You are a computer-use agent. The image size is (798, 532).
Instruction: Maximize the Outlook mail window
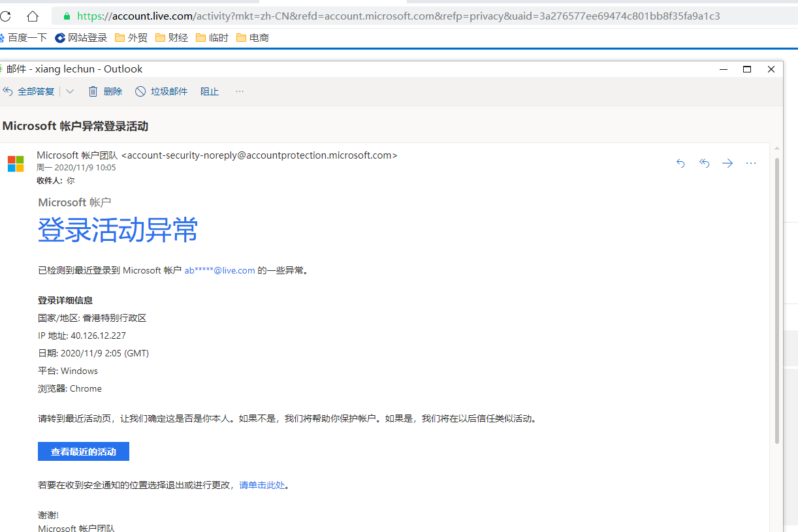point(747,69)
